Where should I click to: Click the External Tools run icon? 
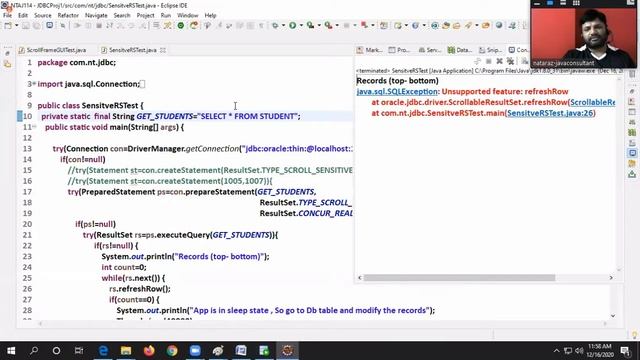(328, 25)
